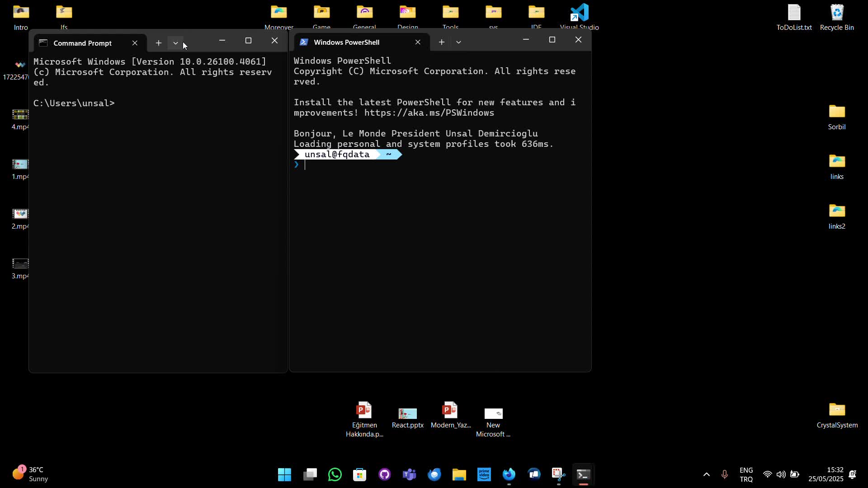
Task: Select the links2 folder on desktop
Action: click(837, 216)
